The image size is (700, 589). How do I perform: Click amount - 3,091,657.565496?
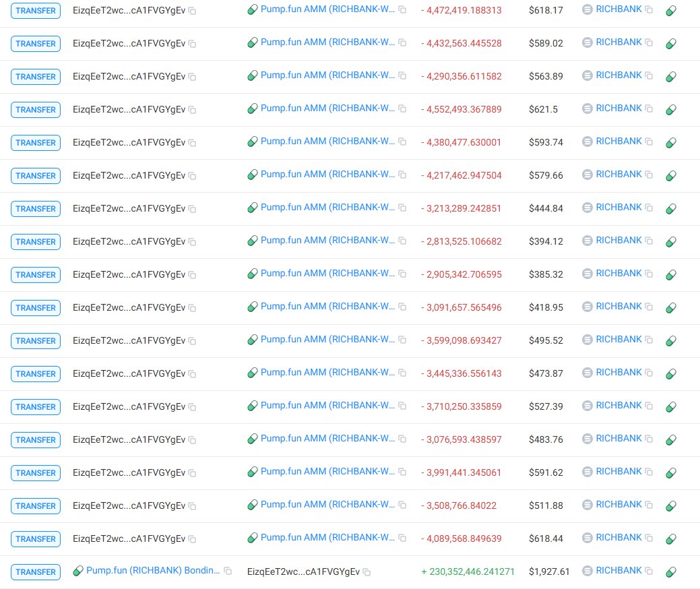click(x=461, y=308)
